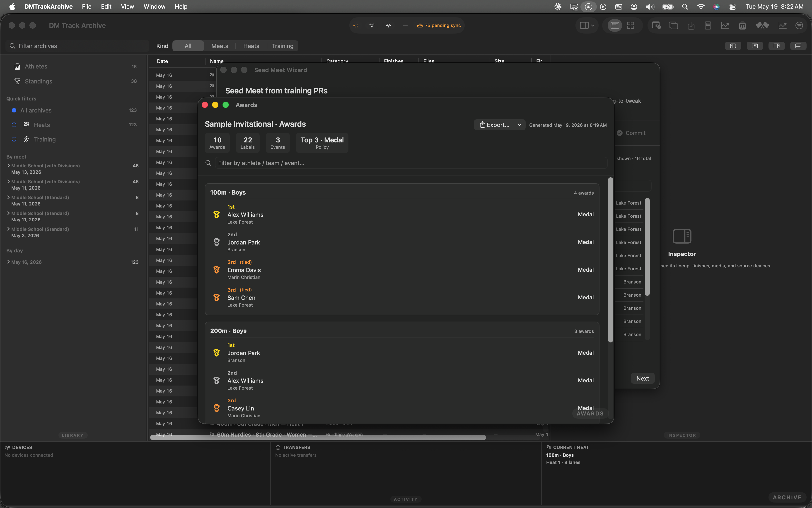Click the Top 3 · Medal policy tile

click(322, 143)
